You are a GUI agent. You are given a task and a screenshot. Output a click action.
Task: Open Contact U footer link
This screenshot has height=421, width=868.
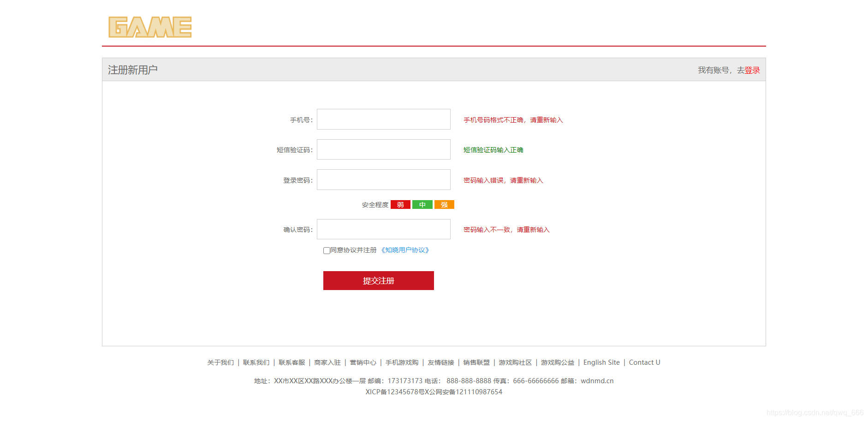(644, 362)
